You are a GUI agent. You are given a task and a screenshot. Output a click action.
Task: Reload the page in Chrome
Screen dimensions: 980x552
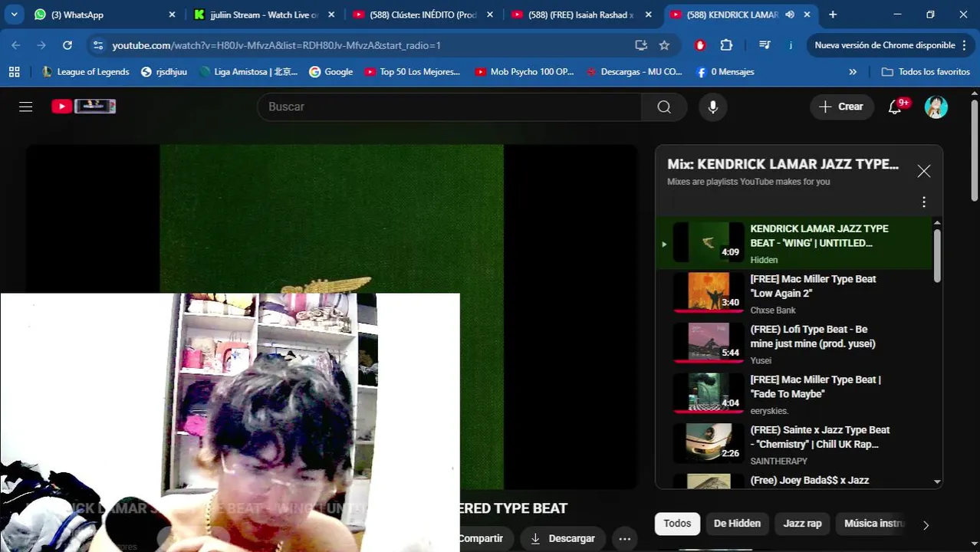[67, 45]
